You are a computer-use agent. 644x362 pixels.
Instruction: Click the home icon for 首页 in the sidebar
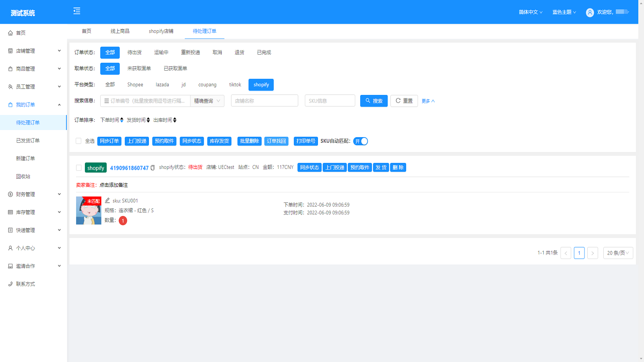pyautogui.click(x=10, y=33)
